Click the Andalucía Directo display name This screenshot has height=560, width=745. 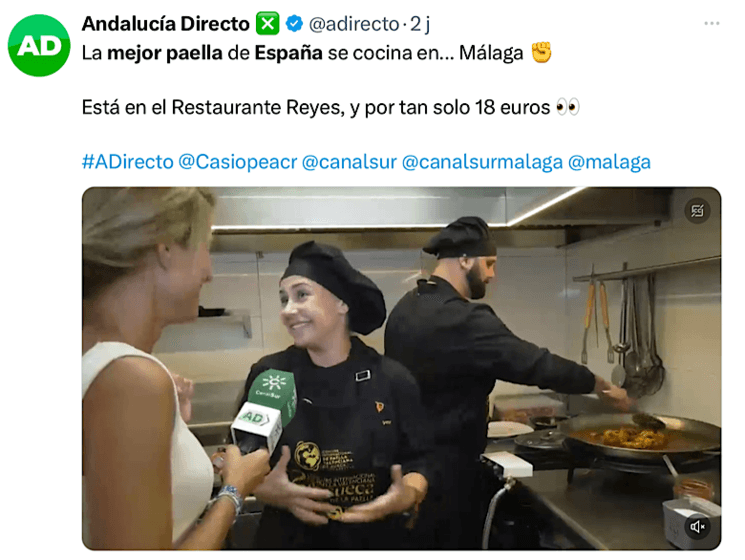pos(165,24)
